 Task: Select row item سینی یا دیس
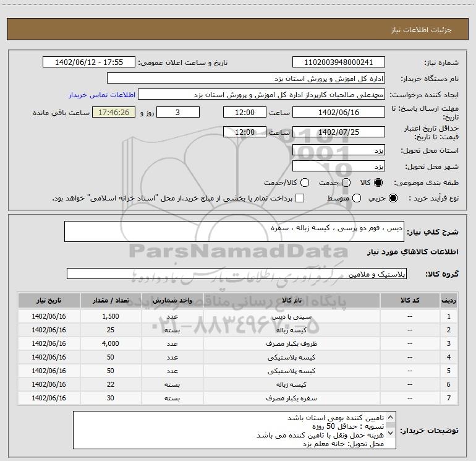[x=291, y=317]
